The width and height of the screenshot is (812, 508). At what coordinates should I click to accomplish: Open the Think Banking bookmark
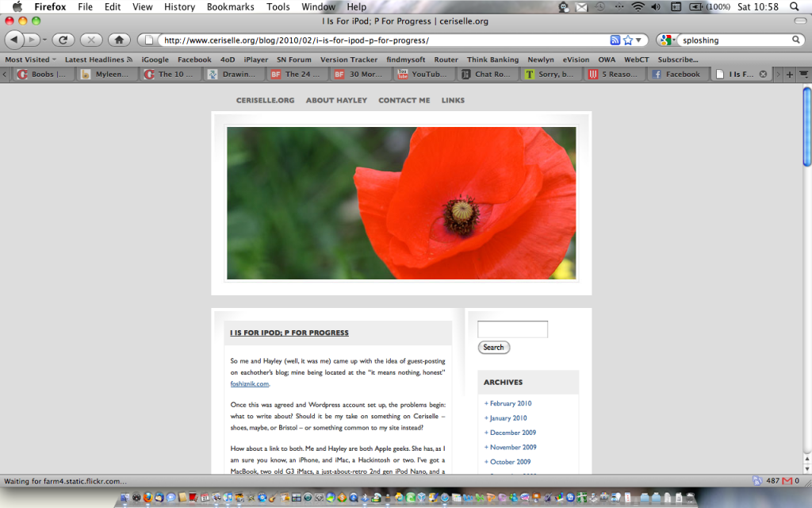(492, 60)
